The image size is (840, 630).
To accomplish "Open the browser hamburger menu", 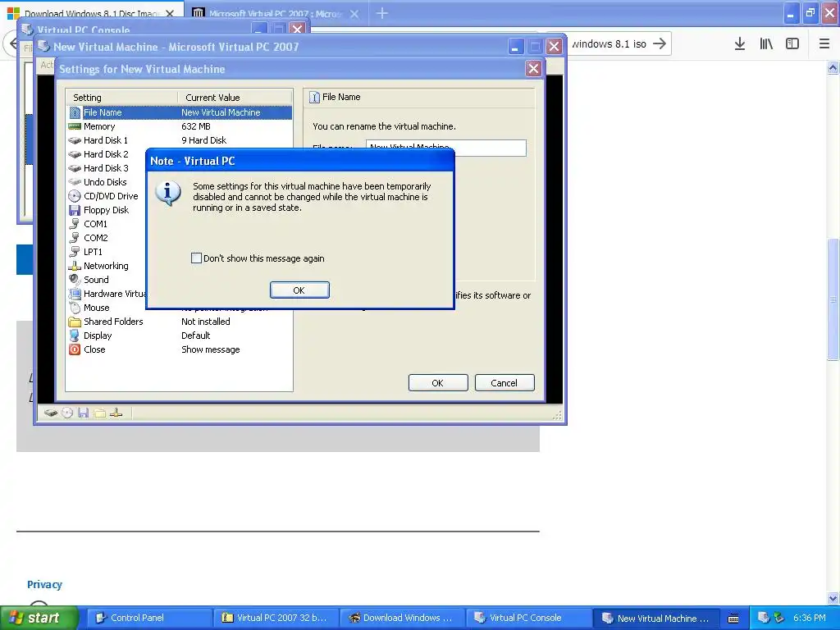I will (824, 43).
